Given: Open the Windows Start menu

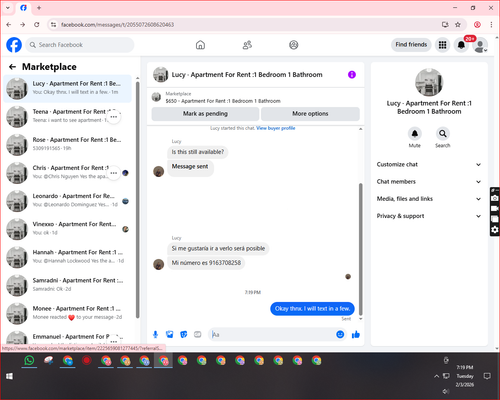Looking at the screenshot, I should coord(9,376).
